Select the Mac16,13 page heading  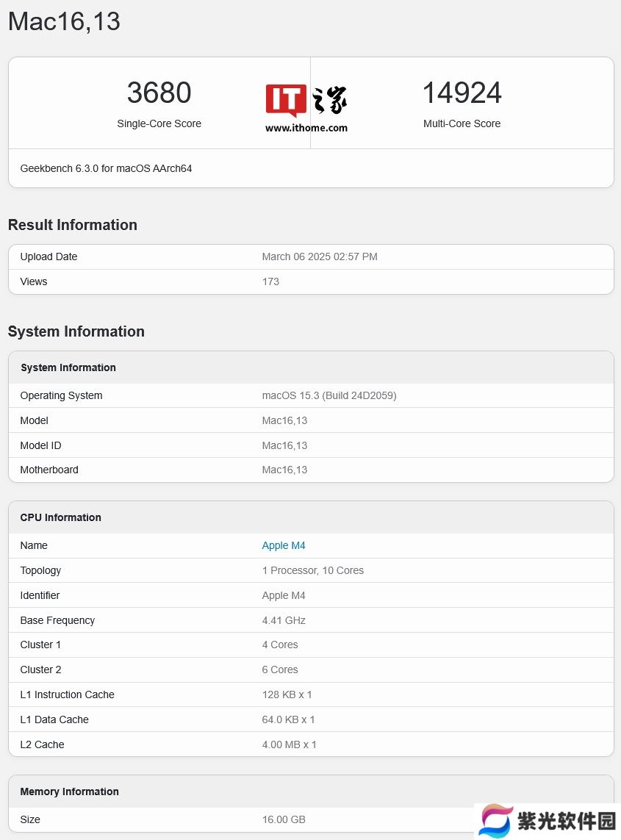tap(64, 22)
